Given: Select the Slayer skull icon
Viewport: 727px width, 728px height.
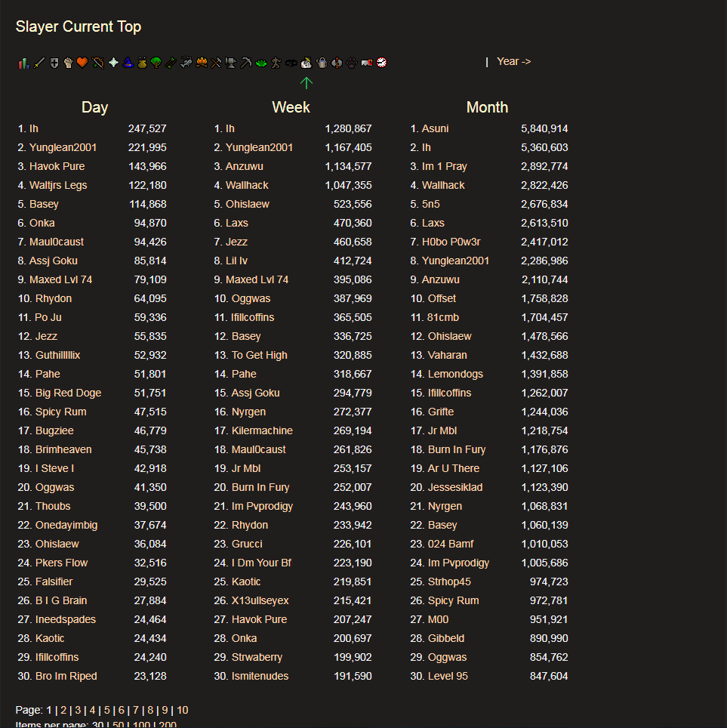Looking at the screenshot, I should tap(307, 63).
